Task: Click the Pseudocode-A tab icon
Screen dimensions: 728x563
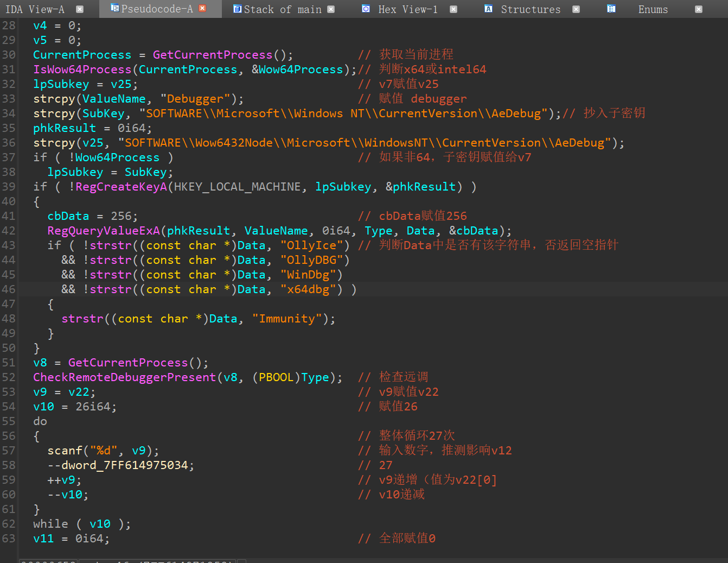Action: (114, 8)
